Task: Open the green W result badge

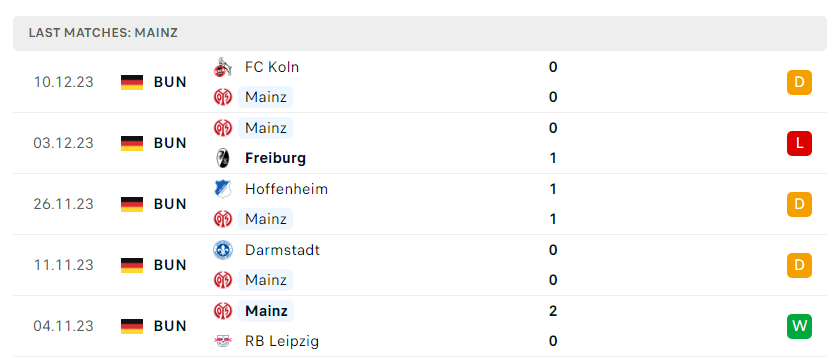Action: (x=799, y=326)
